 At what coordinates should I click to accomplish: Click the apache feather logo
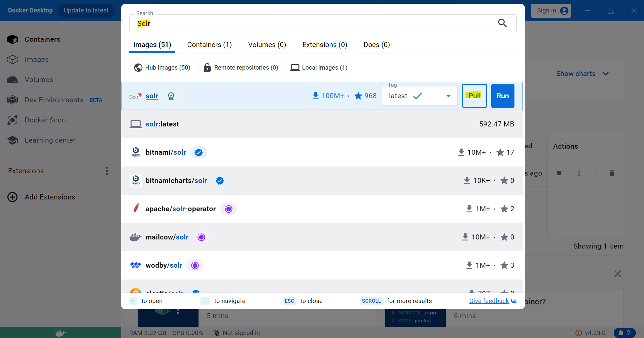tap(136, 209)
